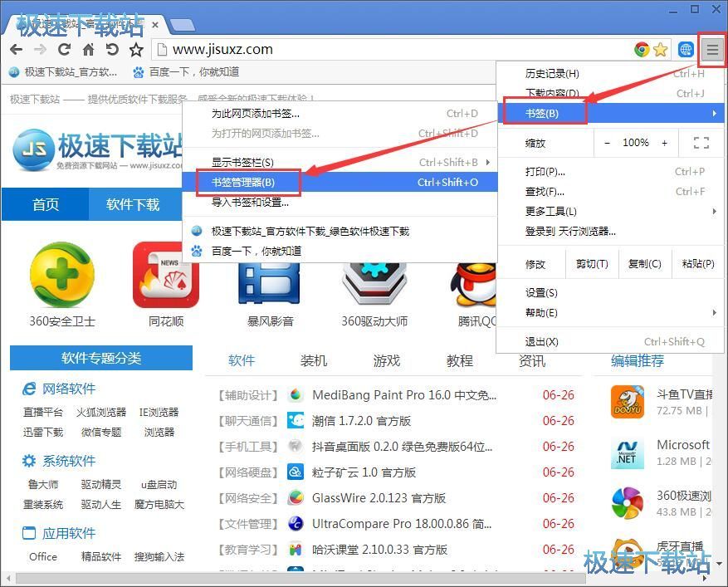Decrease zoom with minus button
The image size is (728, 587).
tap(608, 143)
